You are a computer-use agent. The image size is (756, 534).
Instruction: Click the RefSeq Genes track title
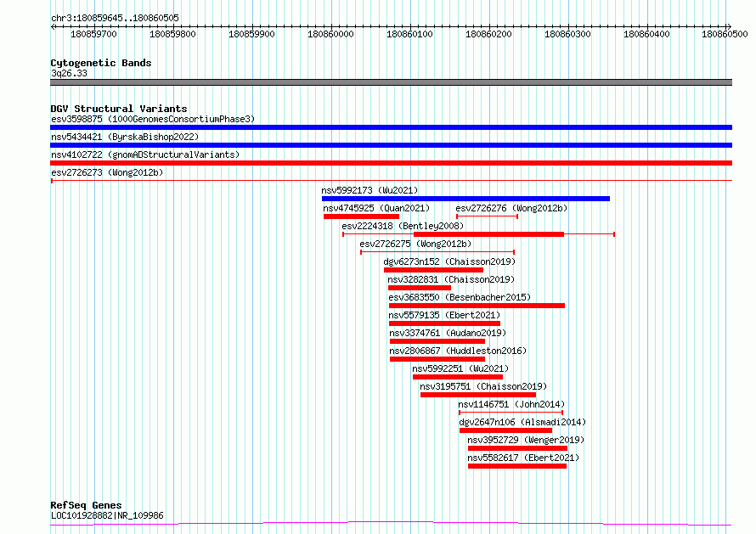[86, 506]
